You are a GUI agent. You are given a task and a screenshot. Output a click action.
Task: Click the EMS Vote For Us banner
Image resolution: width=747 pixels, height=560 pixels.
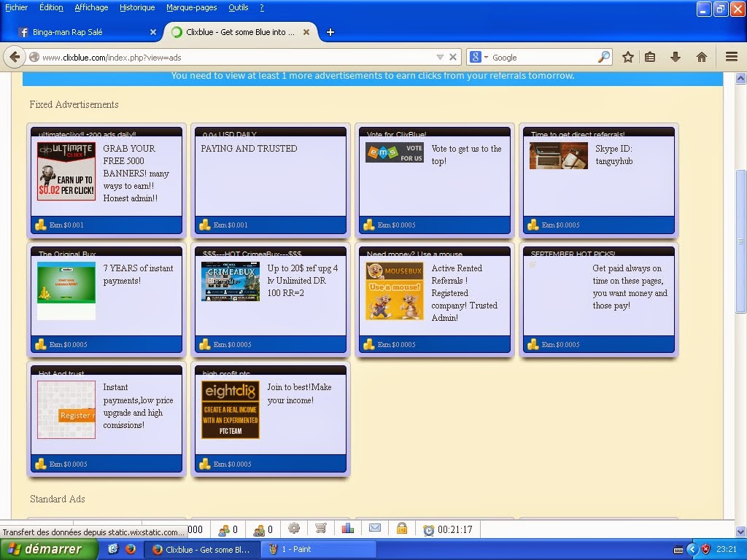pos(395,152)
